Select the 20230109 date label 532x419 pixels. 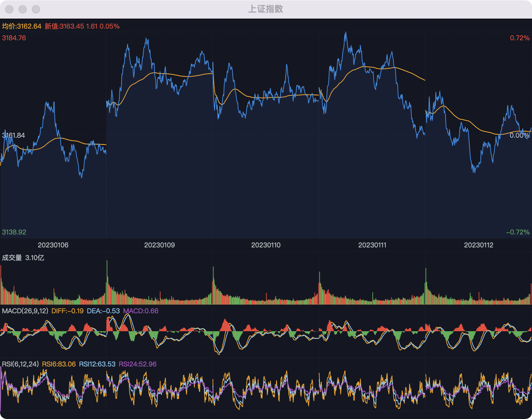(x=160, y=245)
